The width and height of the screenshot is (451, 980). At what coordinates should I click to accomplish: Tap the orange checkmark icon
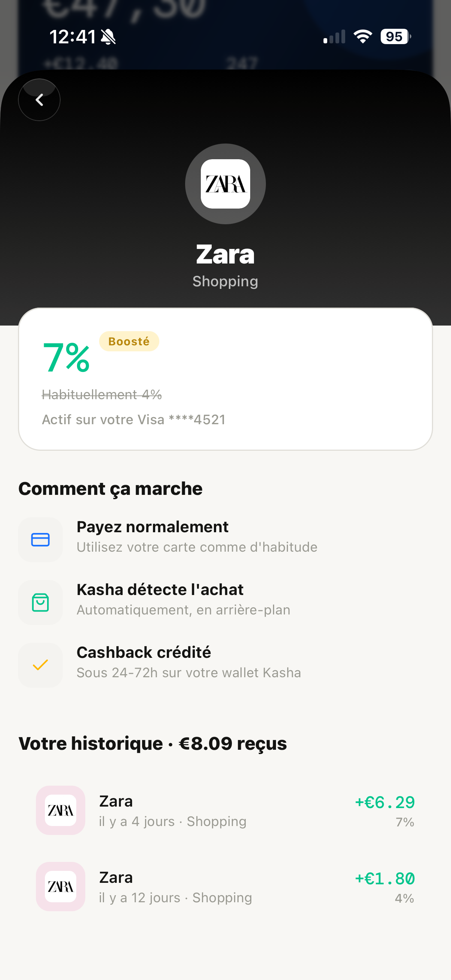point(40,665)
